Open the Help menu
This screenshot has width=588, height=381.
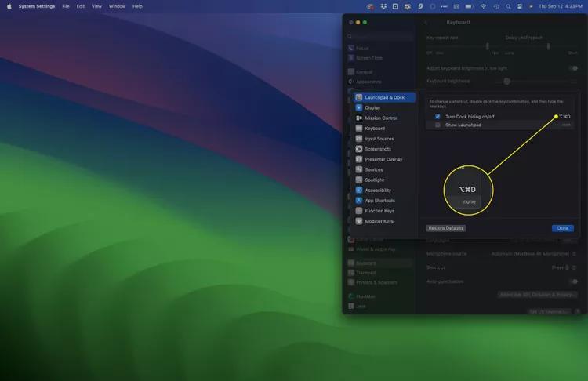(137, 6)
